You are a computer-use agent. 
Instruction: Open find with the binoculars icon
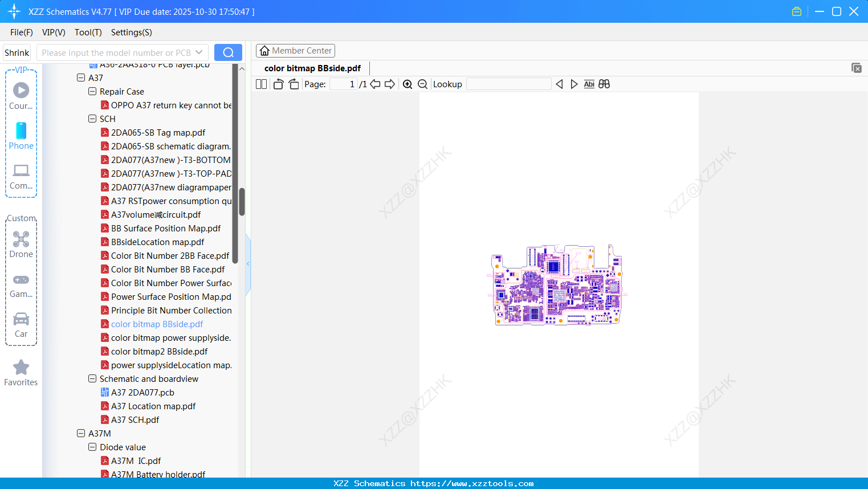(x=604, y=84)
